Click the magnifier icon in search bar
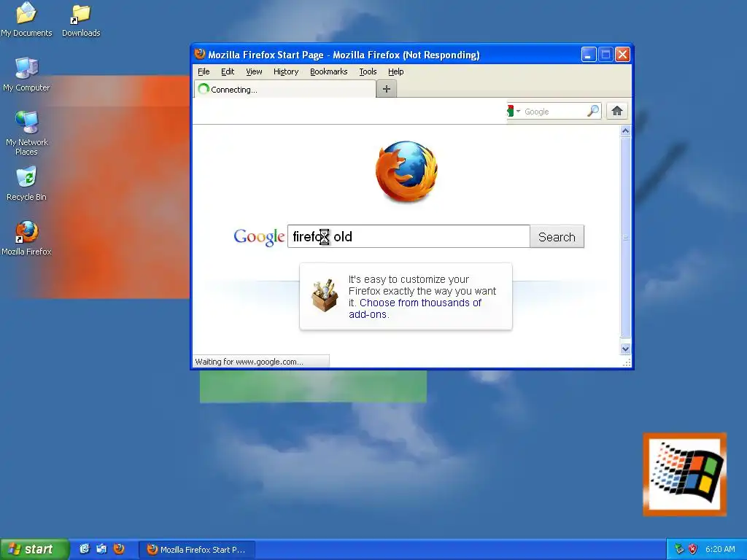This screenshot has width=747, height=560. tap(593, 111)
